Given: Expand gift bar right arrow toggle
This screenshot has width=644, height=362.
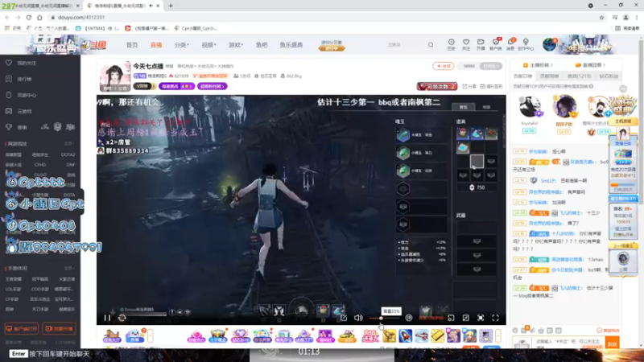Looking at the screenshot, I should coord(498,335).
